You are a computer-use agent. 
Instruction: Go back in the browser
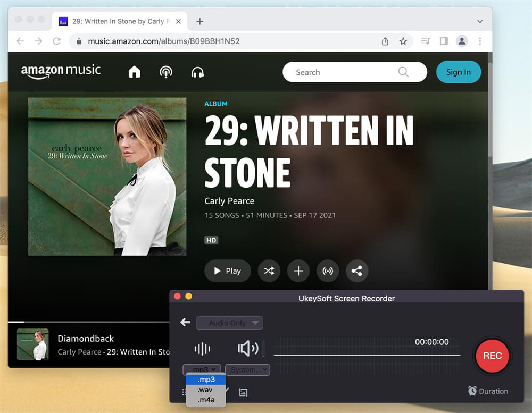click(20, 41)
